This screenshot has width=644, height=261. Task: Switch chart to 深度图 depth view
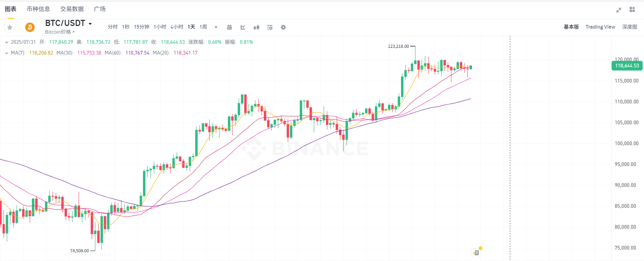[x=630, y=27]
